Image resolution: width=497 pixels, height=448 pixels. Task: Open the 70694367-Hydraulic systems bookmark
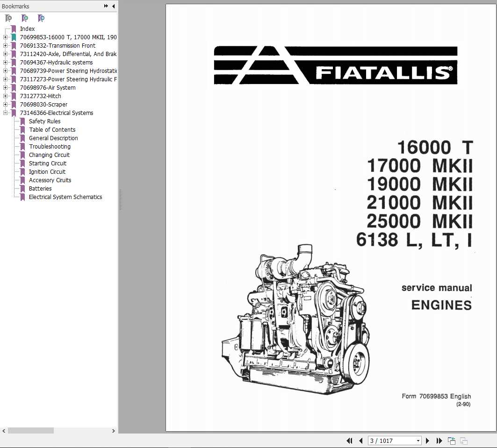click(x=57, y=63)
